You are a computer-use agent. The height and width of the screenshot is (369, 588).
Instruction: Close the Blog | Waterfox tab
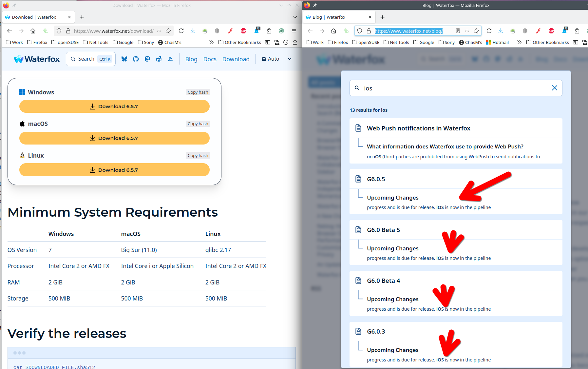[370, 17]
